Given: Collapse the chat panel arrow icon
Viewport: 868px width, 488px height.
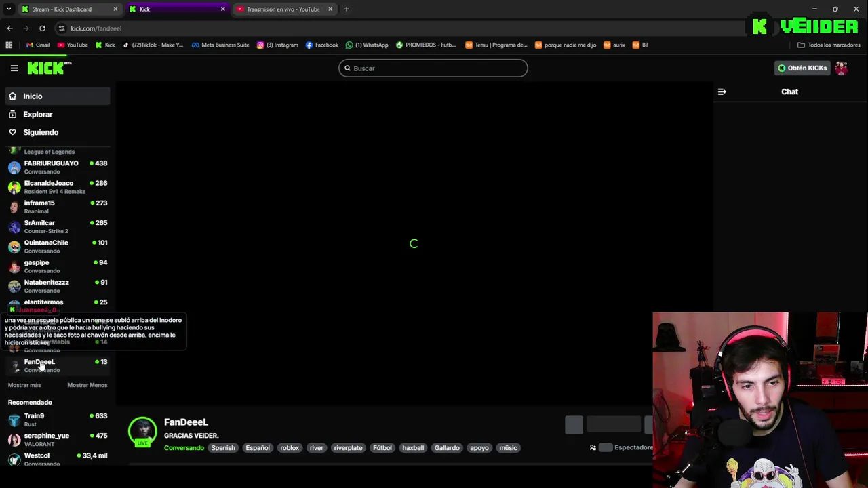Looking at the screenshot, I should click(722, 91).
